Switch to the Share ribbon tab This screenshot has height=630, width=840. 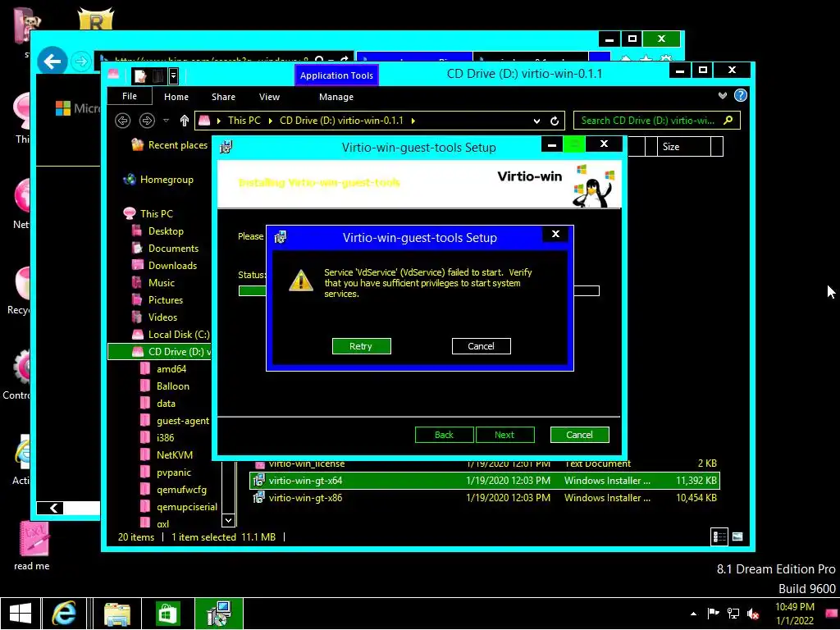(x=223, y=97)
